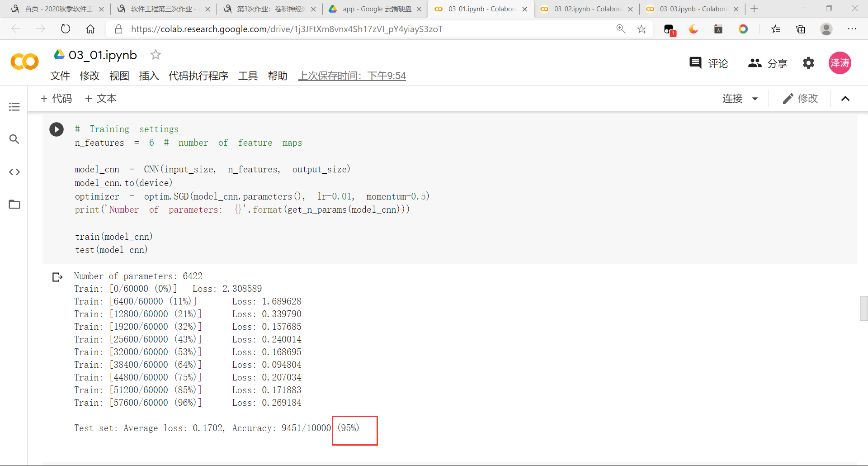The width and height of the screenshot is (868, 466).
Task: Open the 帮助 menu
Action: [278, 76]
